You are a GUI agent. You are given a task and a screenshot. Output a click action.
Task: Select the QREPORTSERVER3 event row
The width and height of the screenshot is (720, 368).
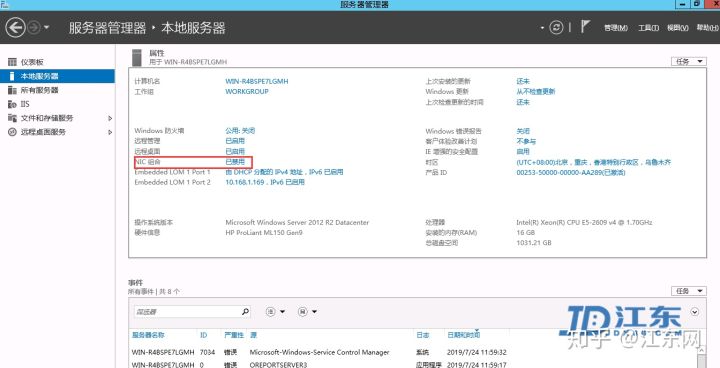(x=413, y=364)
